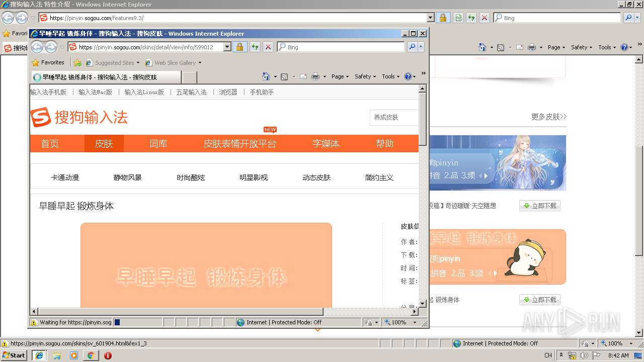Expand address dropdown in front window

pyautogui.click(x=227, y=47)
